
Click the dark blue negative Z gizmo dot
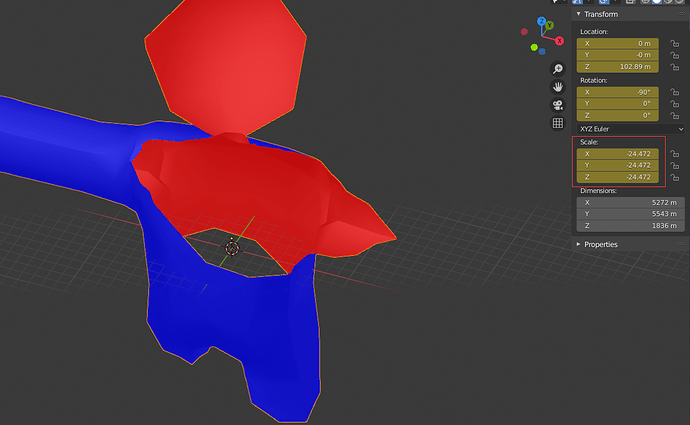[542, 52]
